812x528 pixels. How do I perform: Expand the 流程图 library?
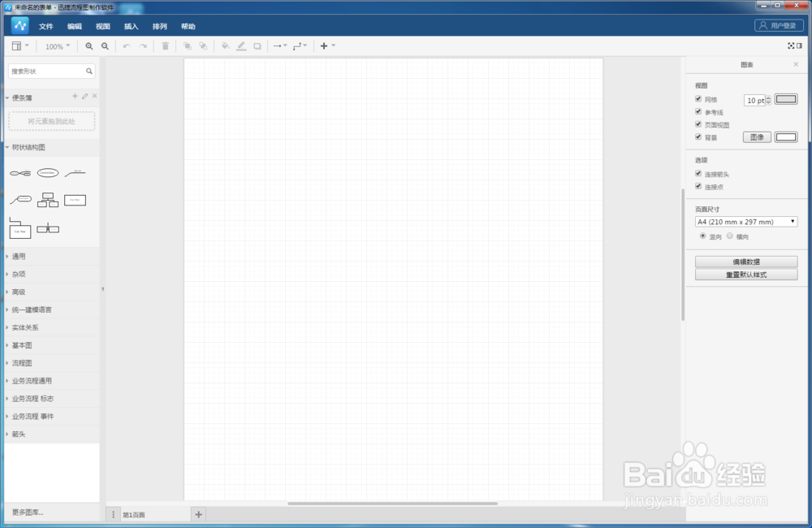pyautogui.click(x=52, y=363)
